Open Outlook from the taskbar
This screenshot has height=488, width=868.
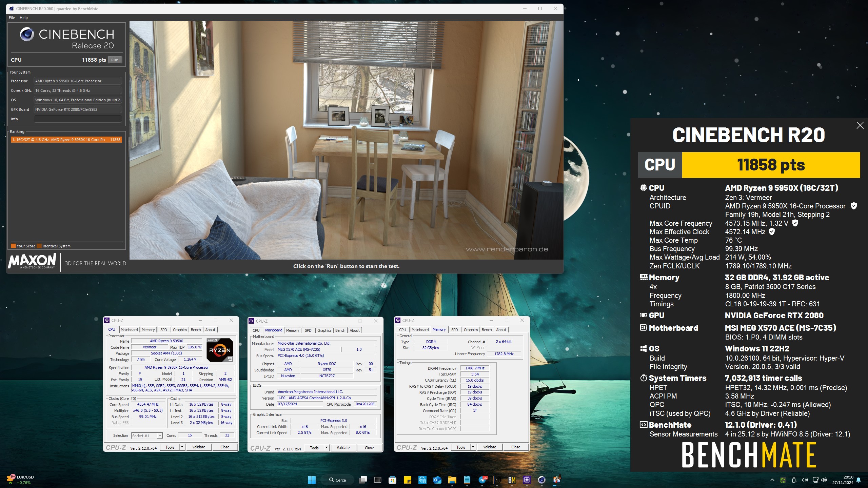tap(437, 480)
